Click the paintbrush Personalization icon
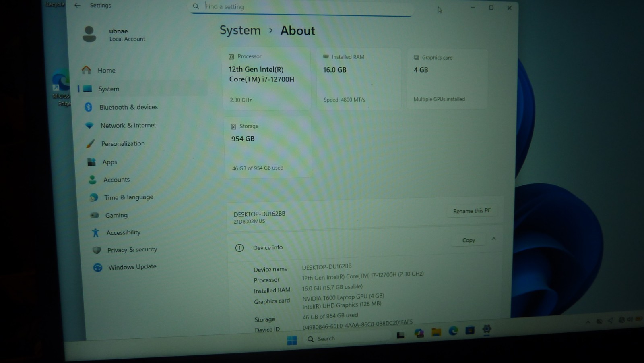This screenshot has height=363, width=644. 91,143
